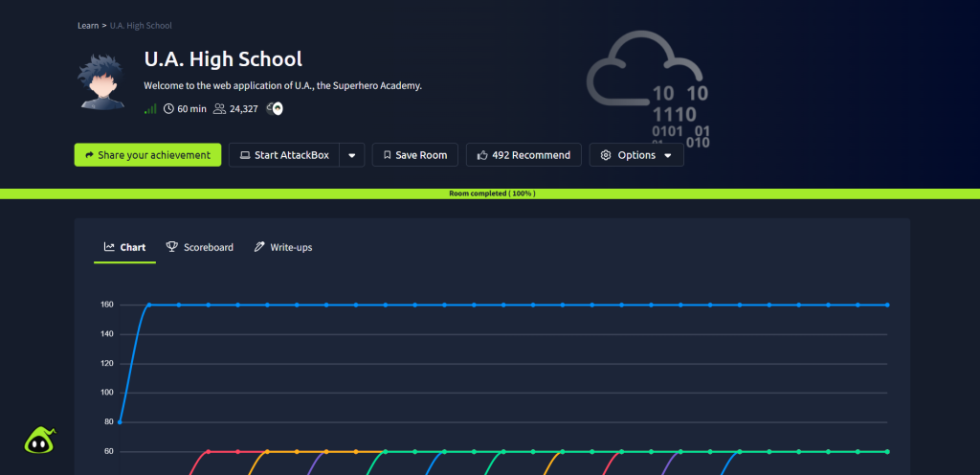Screen dimensions: 980x475
Task: Open the Options dropdown menu
Action: click(x=636, y=155)
